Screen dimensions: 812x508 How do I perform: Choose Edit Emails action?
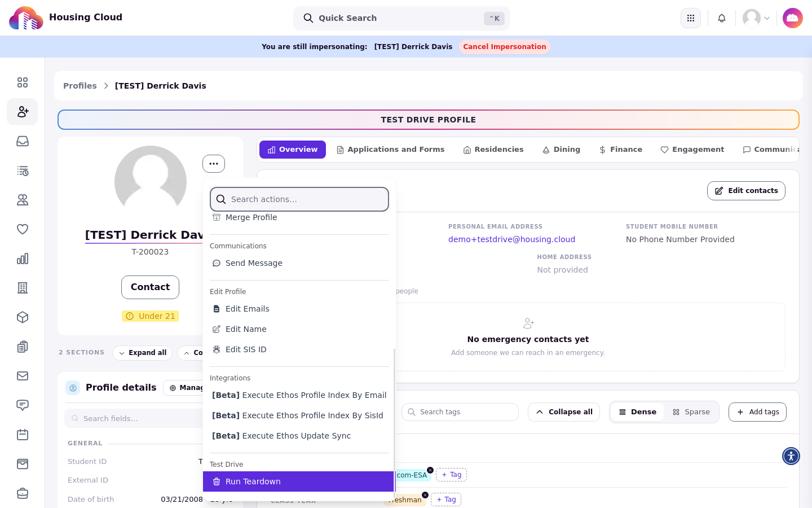pyautogui.click(x=299, y=309)
